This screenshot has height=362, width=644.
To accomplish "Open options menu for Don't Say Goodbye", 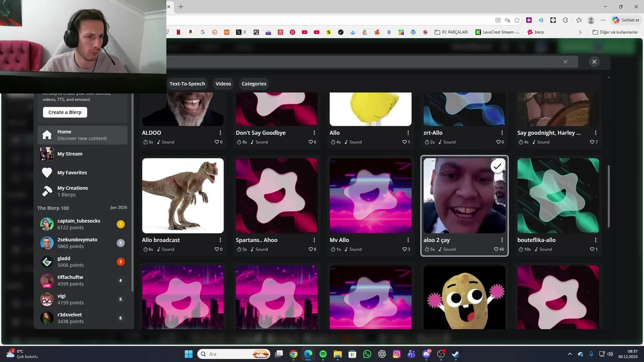I will coord(314,133).
